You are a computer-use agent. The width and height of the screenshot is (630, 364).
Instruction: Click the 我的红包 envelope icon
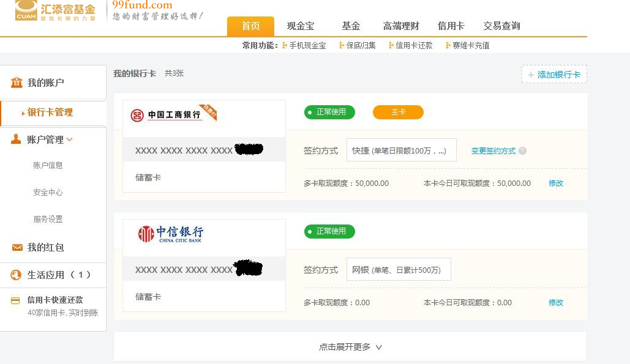(x=17, y=247)
